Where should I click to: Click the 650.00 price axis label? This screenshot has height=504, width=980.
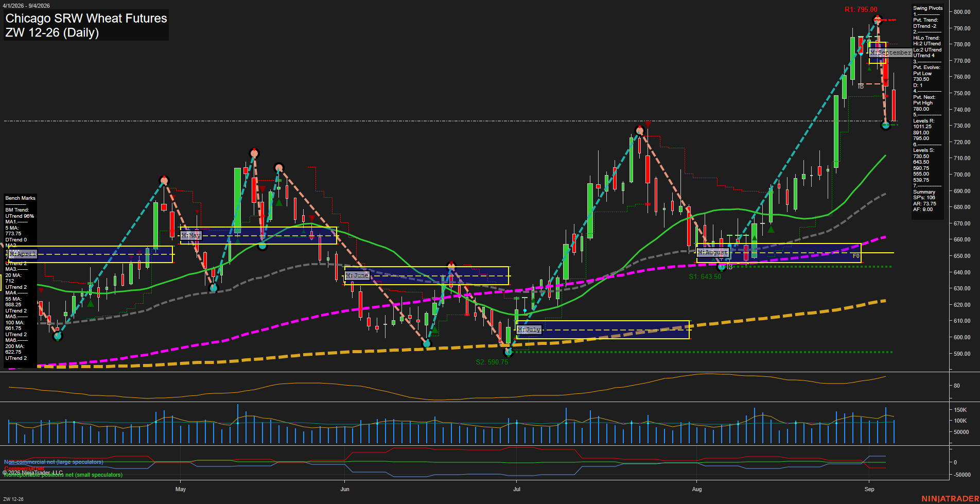[961, 256]
